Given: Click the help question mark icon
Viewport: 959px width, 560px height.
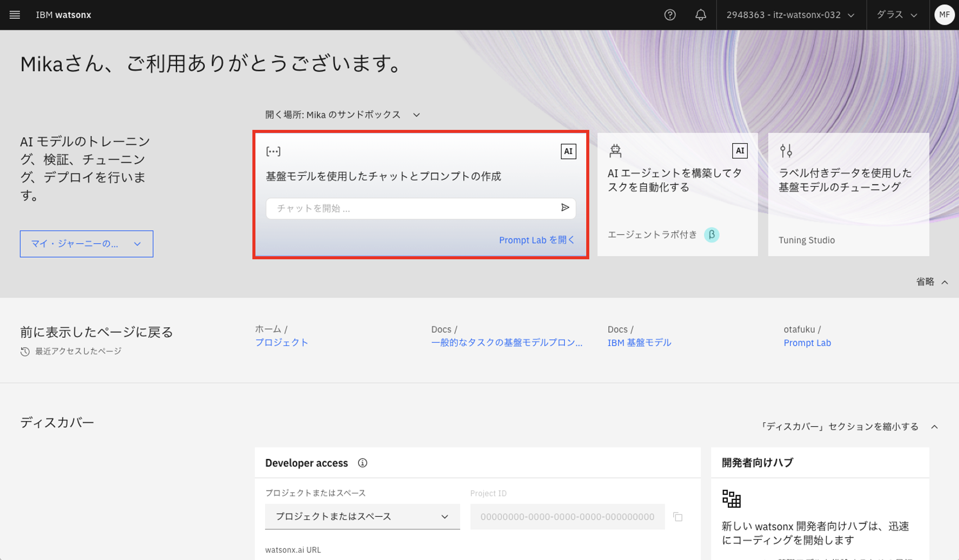Looking at the screenshot, I should click(670, 15).
